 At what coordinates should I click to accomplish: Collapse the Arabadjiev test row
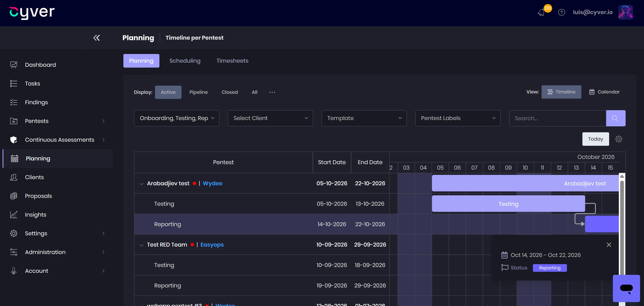point(142,184)
